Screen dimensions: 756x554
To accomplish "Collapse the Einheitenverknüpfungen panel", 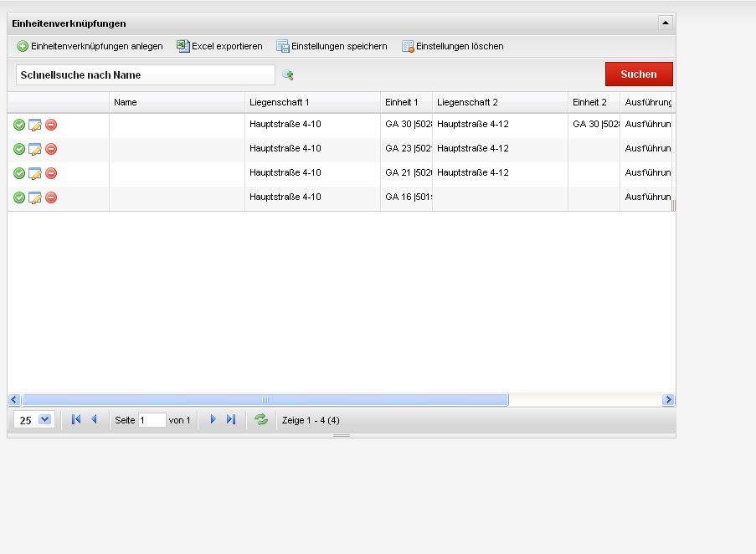I will tap(666, 23).
